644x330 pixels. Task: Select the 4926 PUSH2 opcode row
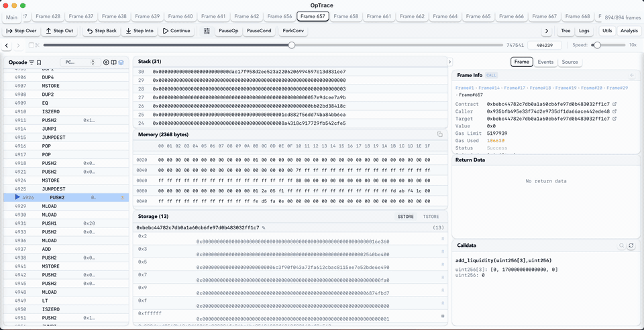coord(66,197)
